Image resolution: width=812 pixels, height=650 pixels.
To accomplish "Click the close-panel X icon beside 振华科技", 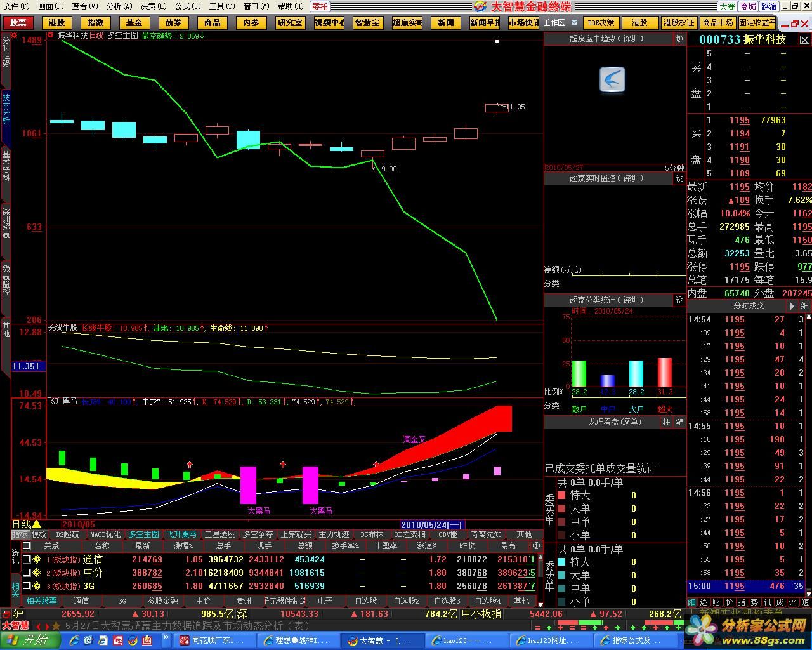I will pos(804,39).
